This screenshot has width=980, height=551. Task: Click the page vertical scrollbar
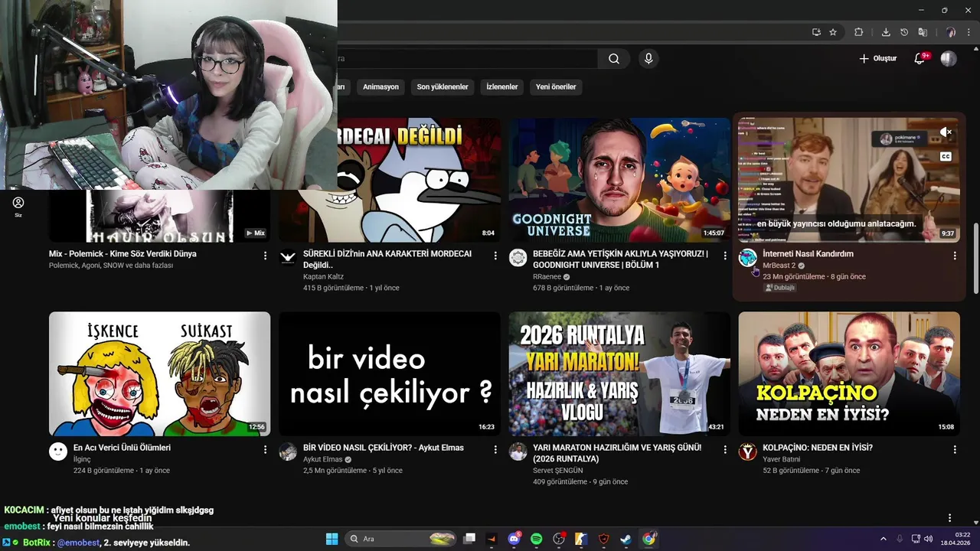coord(975,257)
